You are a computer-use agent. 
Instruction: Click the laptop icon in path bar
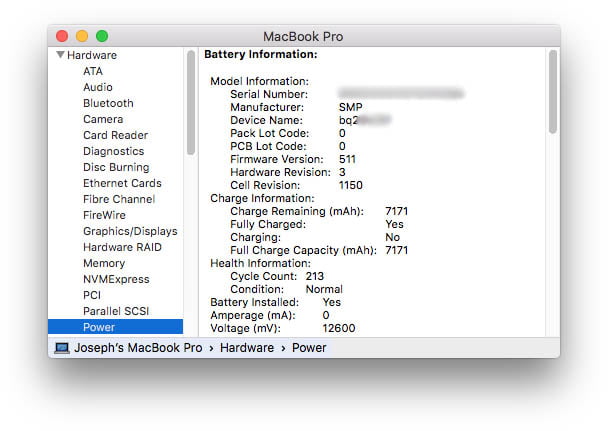(x=62, y=348)
